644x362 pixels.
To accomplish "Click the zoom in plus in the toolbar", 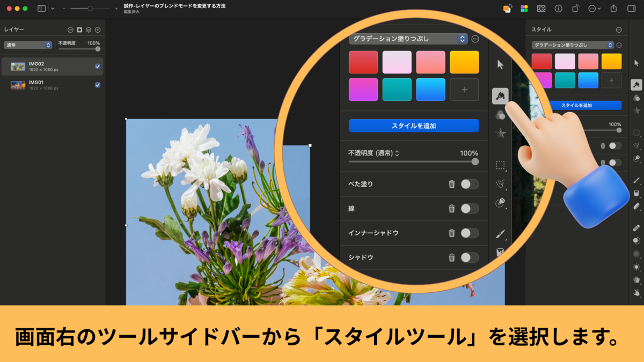I will pyautogui.click(x=116, y=9).
